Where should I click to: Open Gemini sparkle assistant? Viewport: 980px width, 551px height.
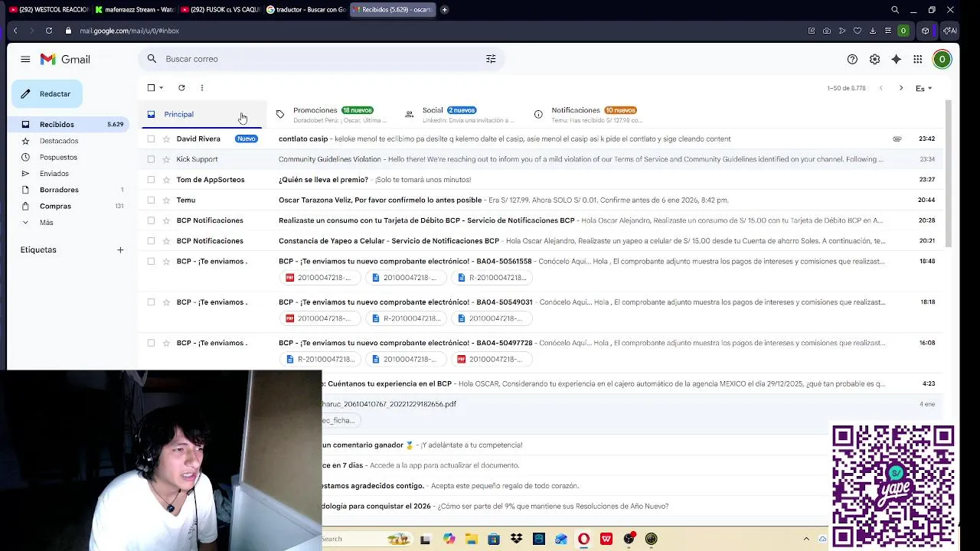click(x=896, y=59)
